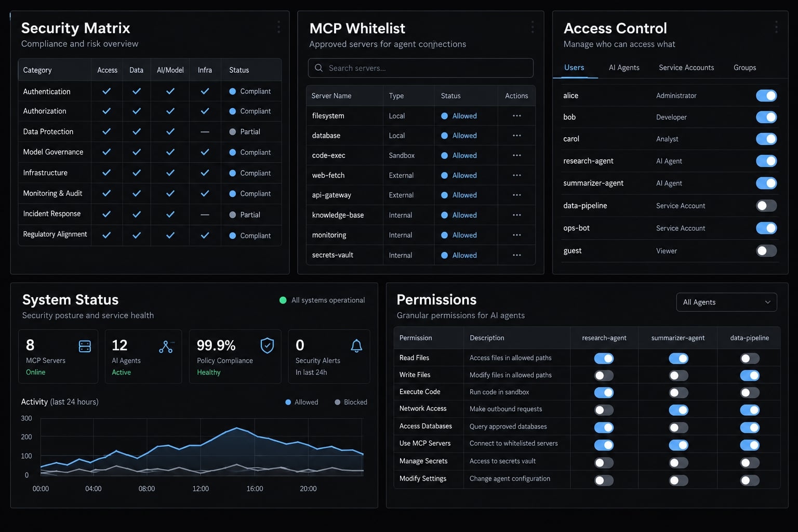Enable Manage Secrets for research-agent

point(604,462)
